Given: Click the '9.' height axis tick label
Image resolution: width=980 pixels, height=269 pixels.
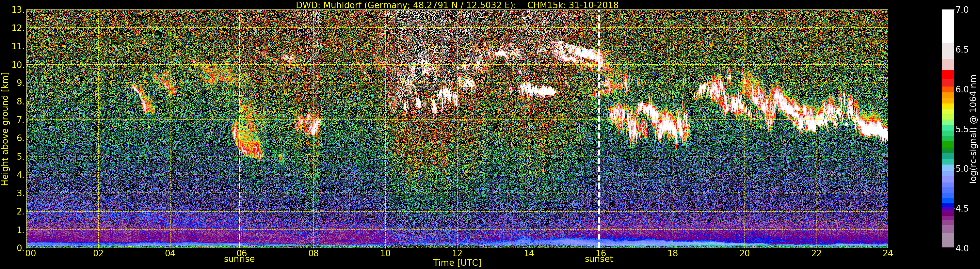Looking at the screenshot, I should (x=20, y=83).
